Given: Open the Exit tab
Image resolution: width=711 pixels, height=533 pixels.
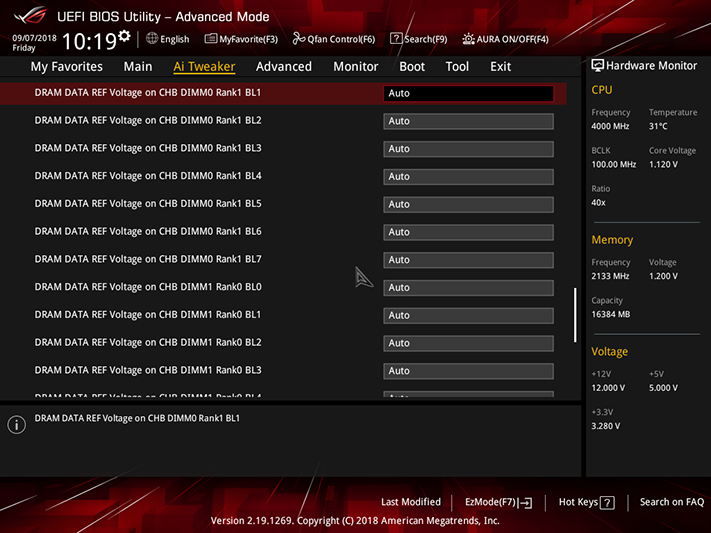Looking at the screenshot, I should [501, 67].
